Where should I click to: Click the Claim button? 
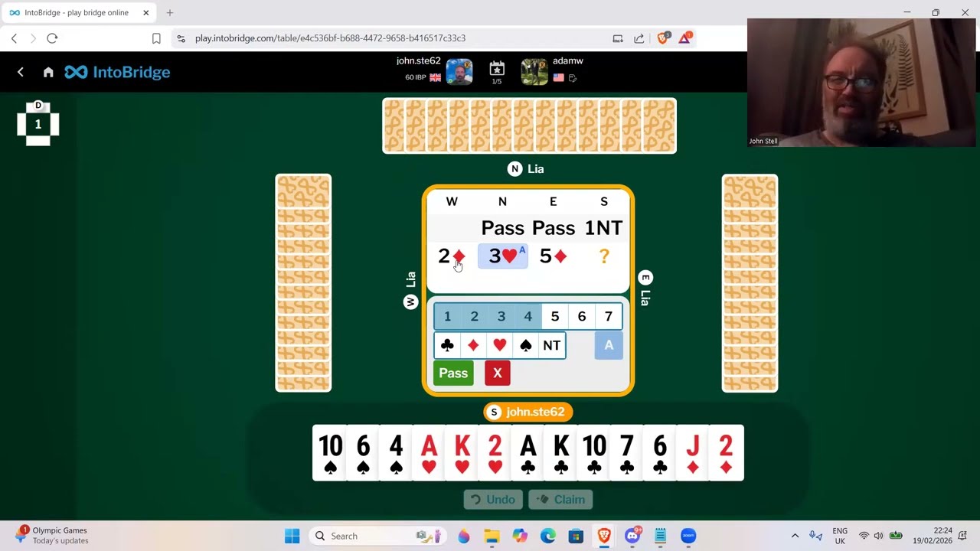561,500
